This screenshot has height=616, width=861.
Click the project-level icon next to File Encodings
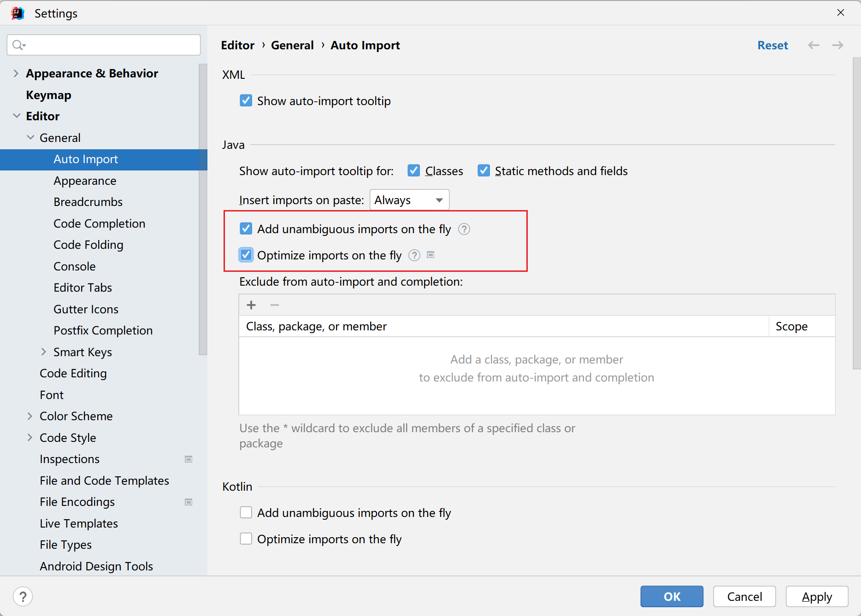(189, 502)
